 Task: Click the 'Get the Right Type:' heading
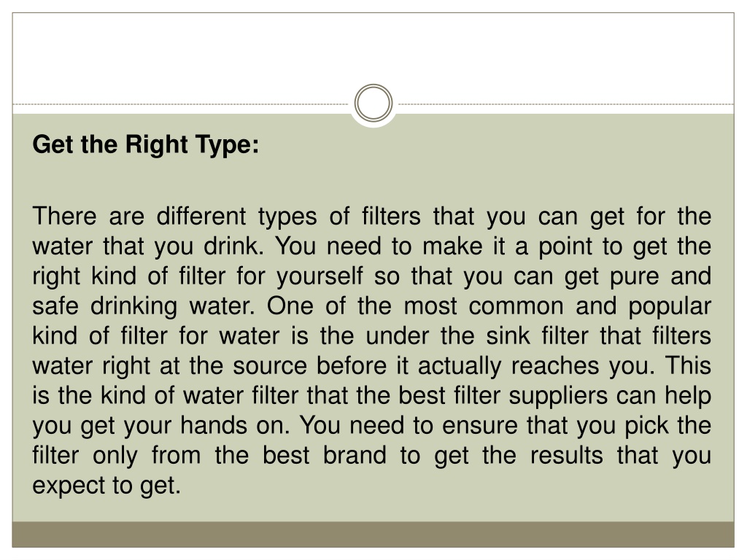146,145
